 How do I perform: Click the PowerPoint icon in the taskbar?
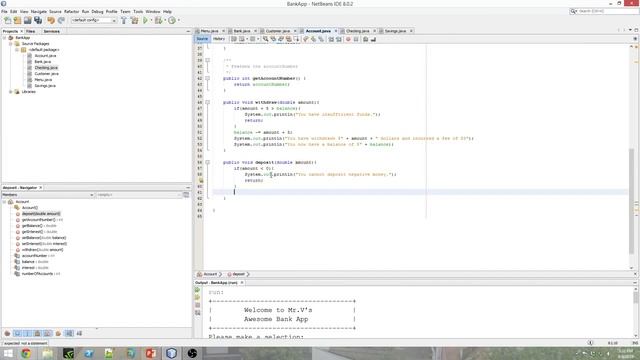pos(151,353)
